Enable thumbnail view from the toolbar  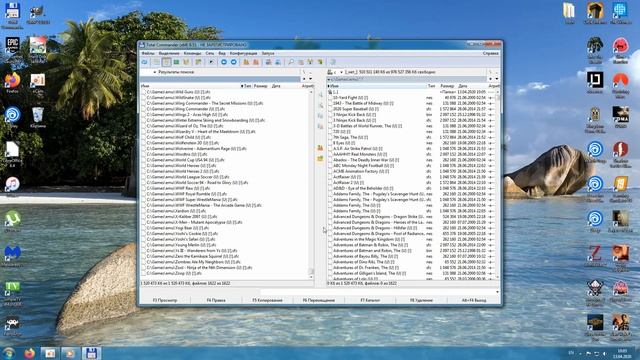pyautogui.click(x=176, y=62)
